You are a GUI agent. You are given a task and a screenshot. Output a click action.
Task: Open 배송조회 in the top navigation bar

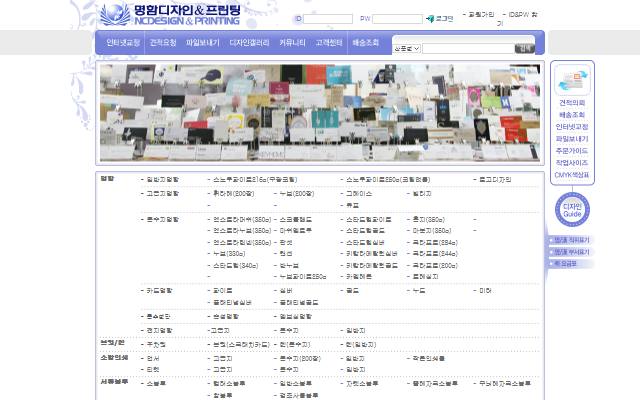366,42
